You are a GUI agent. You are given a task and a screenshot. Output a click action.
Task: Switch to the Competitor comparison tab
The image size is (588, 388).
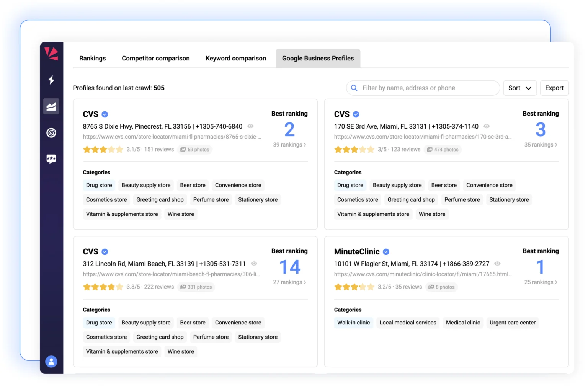(156, 58)
